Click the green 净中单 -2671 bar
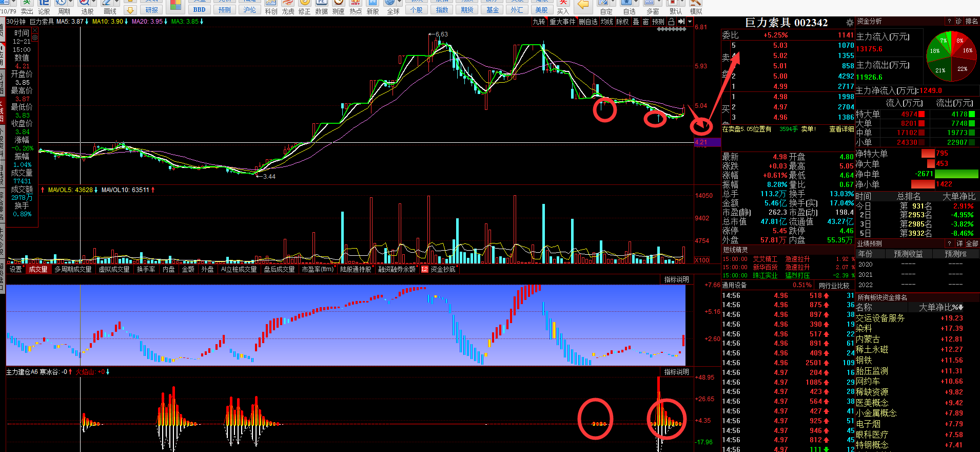 point(956,174)
